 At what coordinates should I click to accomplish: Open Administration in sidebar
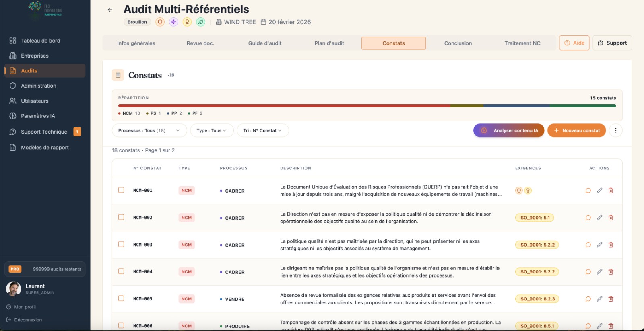tap(45, 86)
